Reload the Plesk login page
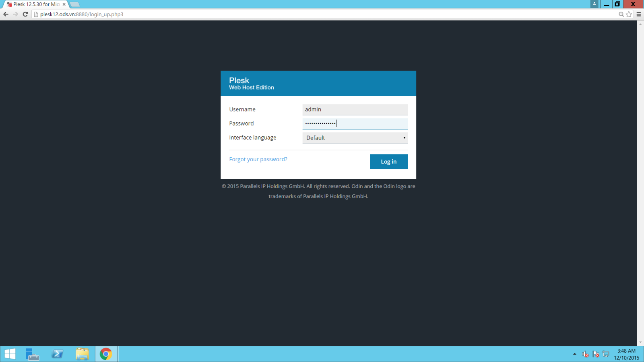The width and height of the screenshot is (644, 362). 25,14
